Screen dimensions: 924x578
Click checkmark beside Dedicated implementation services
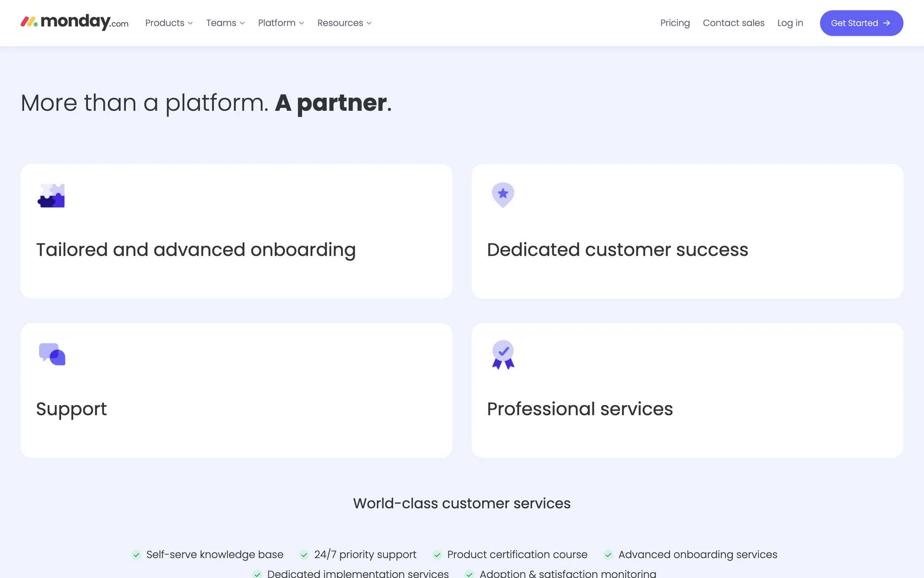[257, 574]
